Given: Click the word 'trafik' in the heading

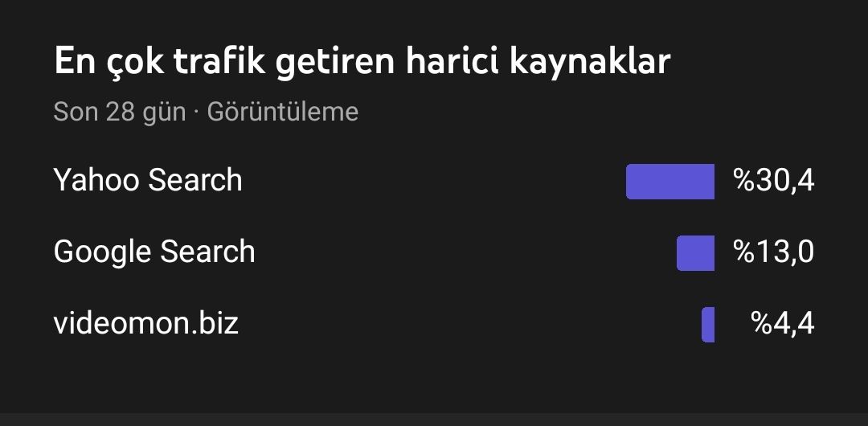Looking at the screenshot, I should (x=219, y=61).
